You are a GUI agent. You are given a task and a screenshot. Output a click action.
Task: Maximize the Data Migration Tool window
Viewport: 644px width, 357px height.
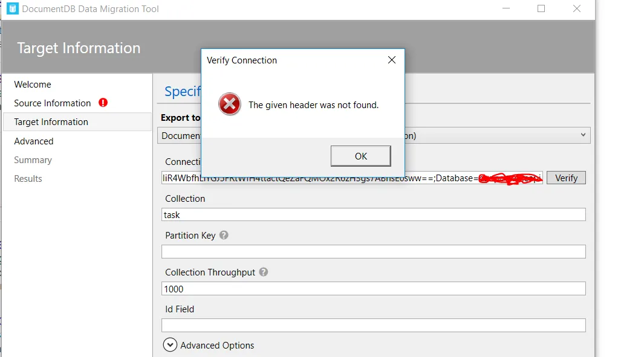point(541,8)
